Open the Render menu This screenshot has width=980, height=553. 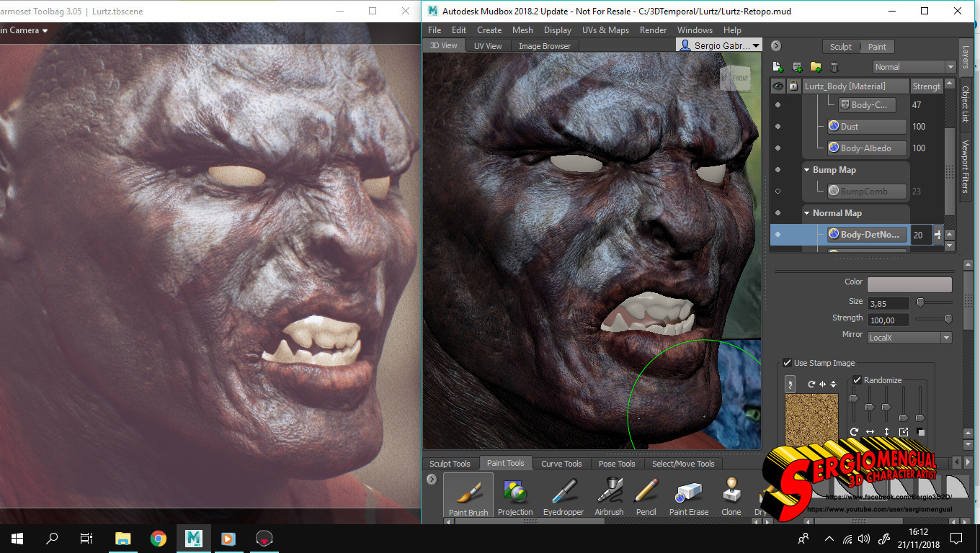653,30
